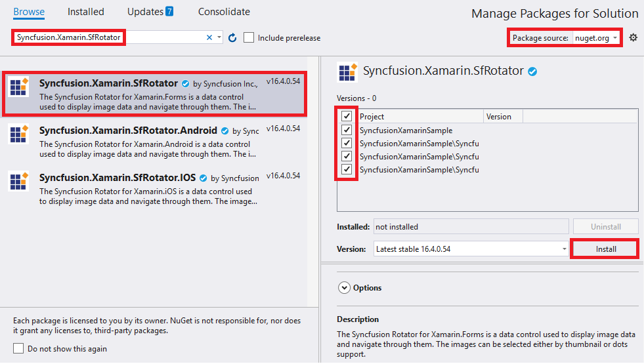
Task: Click the large package icon in details pane
Action: pyautogui.click(x=347, y=72)
